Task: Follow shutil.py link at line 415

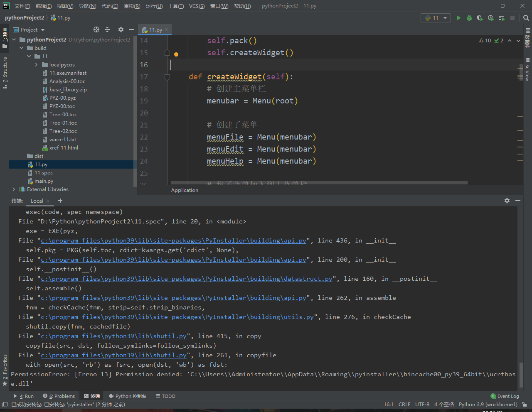Action: [x=113, y=336]
